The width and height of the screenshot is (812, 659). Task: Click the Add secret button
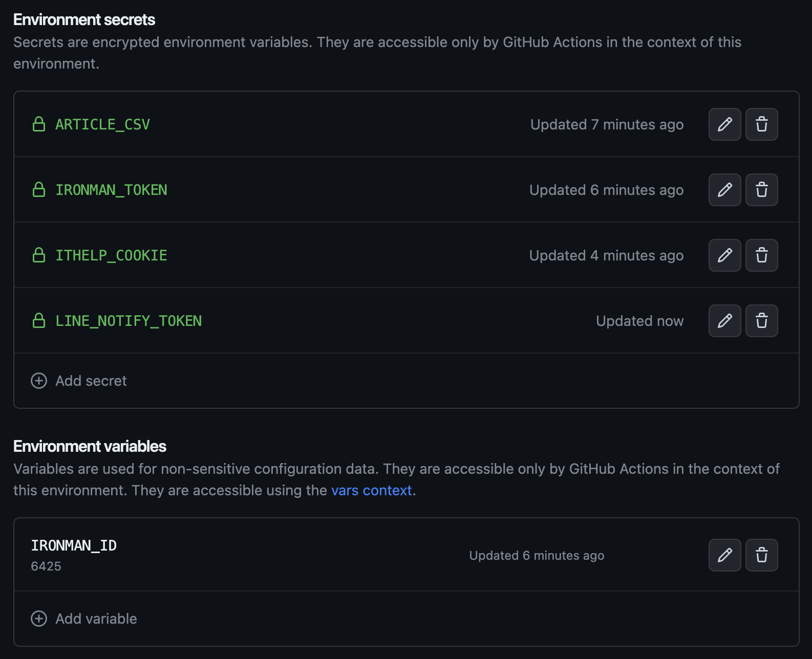79,381
